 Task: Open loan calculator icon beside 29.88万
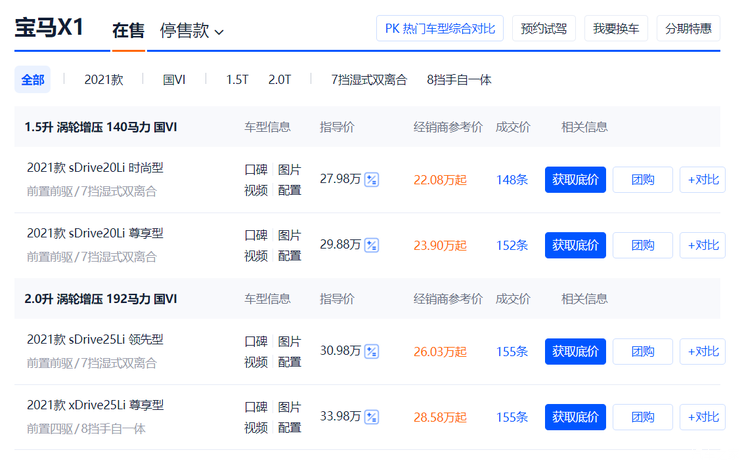(372, 245)
